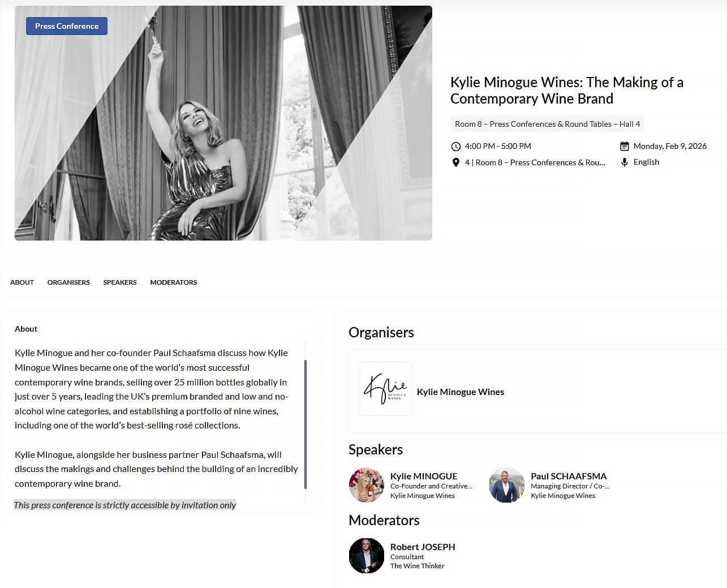Open the Kylie MINOGUE speaker profile name
This screenshot has width=727, height=588.
pyautogui.click(x=424, y=476)
